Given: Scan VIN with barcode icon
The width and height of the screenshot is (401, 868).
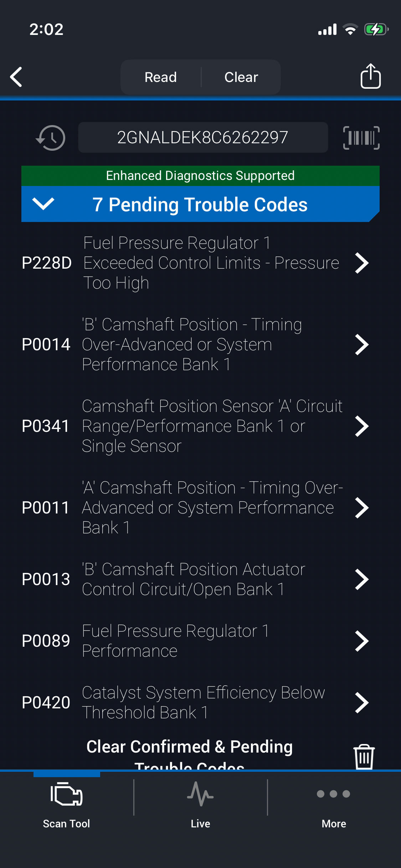Looking at the screenshot, I should (361, 138).
